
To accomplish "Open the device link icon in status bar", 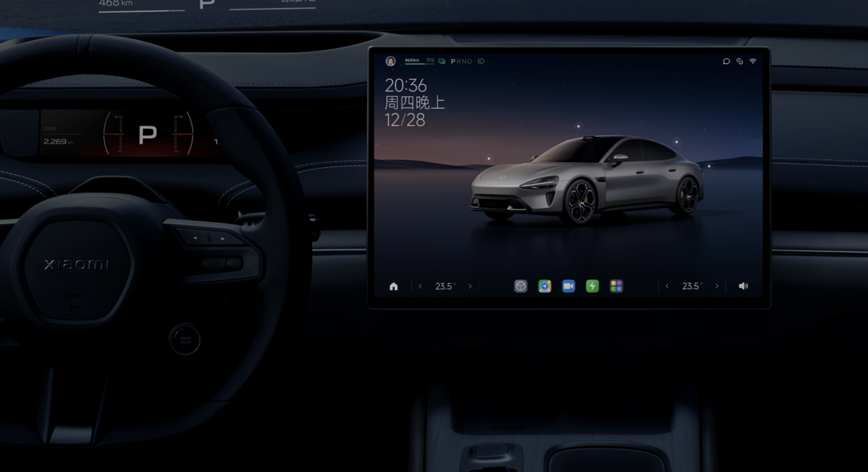I will tap(740, 61).
